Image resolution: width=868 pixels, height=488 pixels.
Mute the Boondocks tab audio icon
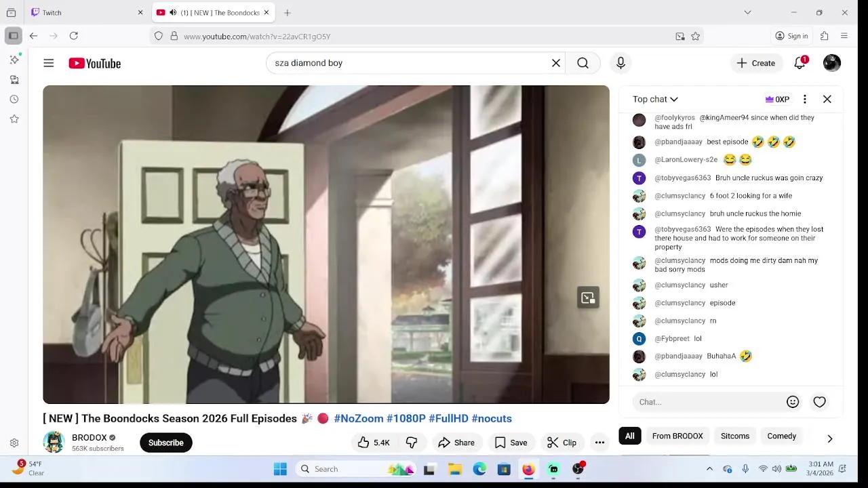(173, 12)
